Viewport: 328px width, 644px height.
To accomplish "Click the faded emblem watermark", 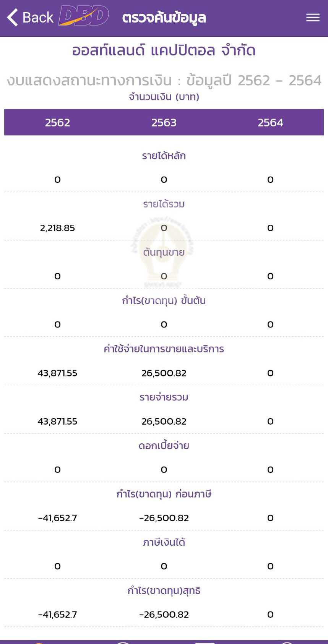I will [x=164, y=252].
